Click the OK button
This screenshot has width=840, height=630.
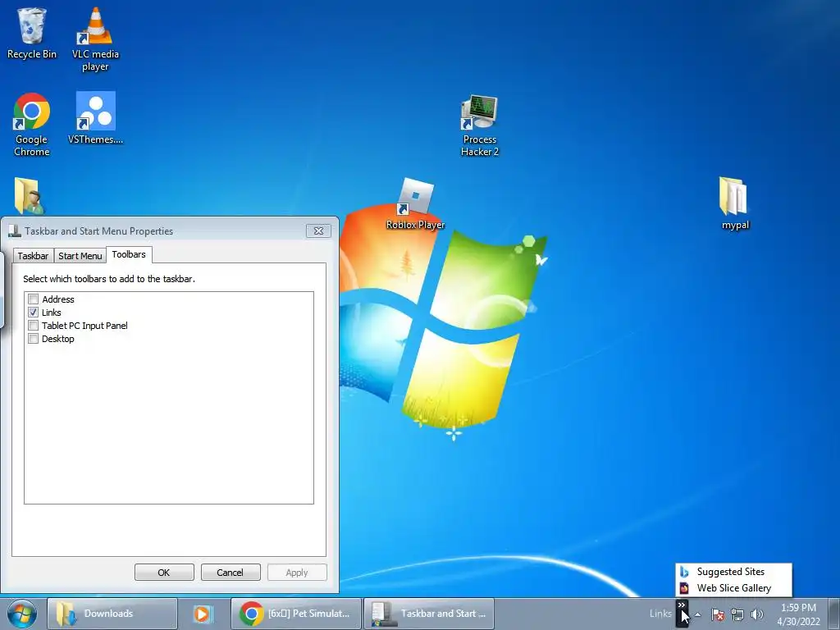[x=164, y=572]
